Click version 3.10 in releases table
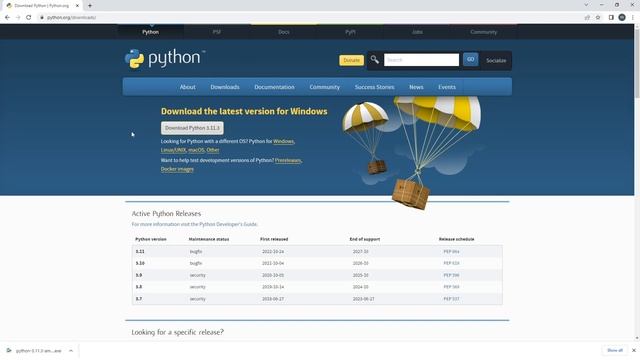Screen dimensions: 640x360 140,263
